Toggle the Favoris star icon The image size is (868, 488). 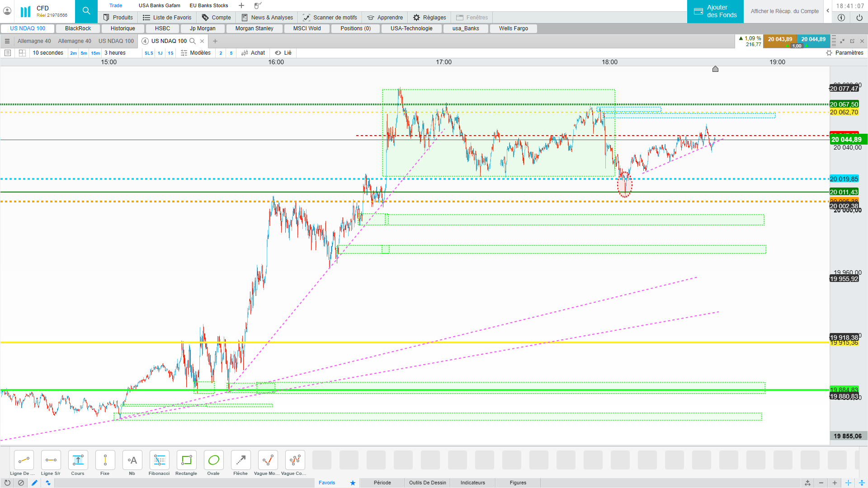pyautogui.click(x=353, y=483)
